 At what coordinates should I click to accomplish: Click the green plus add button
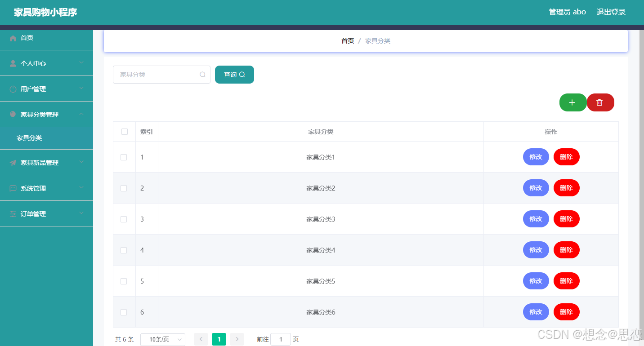(x=573, y=102)
